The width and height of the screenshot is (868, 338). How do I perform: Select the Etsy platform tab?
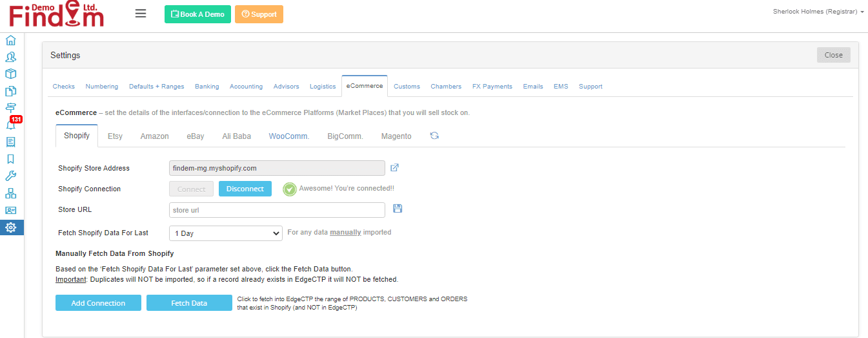[115, 136]
